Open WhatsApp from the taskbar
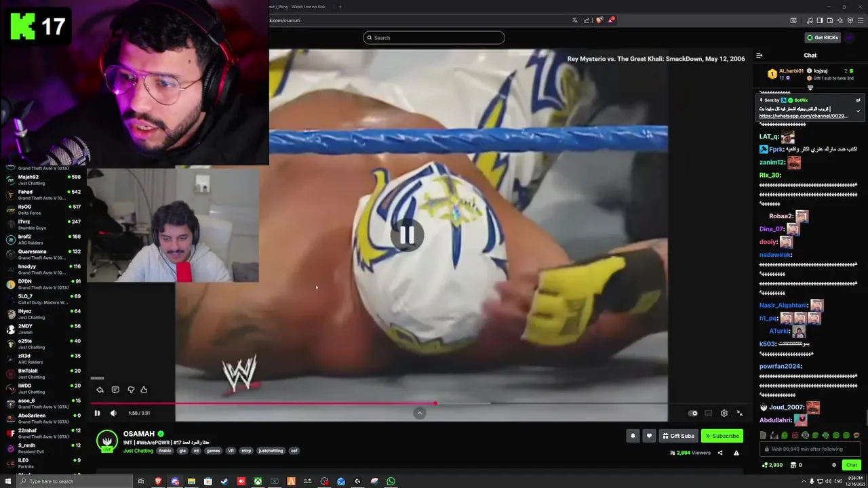Screen dimensions: 868x488 coord(391,481)
